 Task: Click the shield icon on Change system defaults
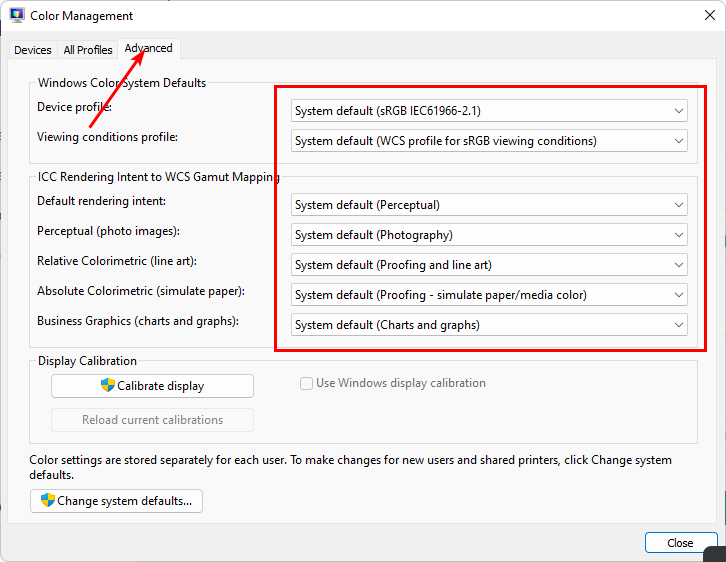click(x=47, y=500)
